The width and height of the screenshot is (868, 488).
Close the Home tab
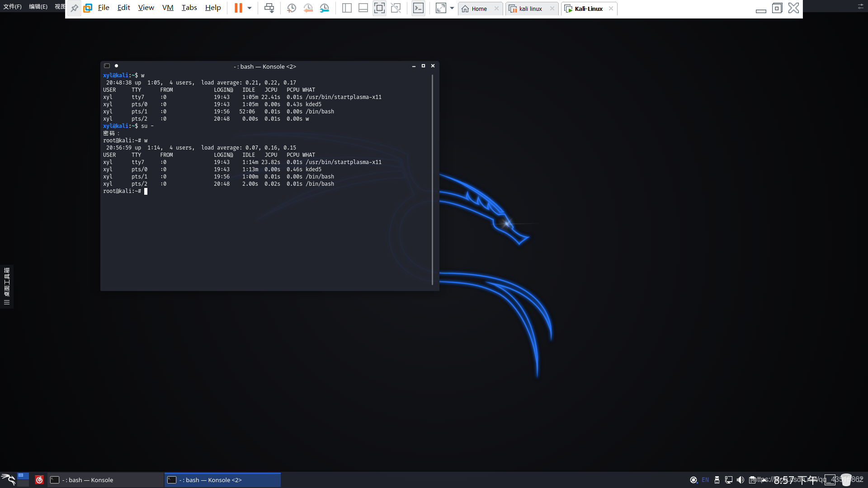pyautogui.click(x=496, y=9)
